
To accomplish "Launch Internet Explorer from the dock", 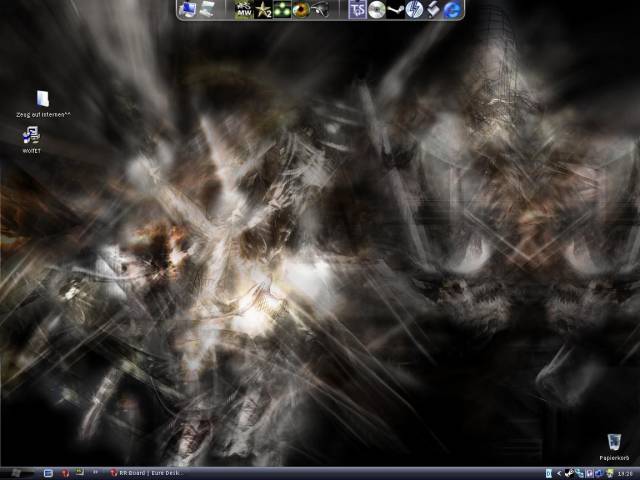I will (452, 9).
